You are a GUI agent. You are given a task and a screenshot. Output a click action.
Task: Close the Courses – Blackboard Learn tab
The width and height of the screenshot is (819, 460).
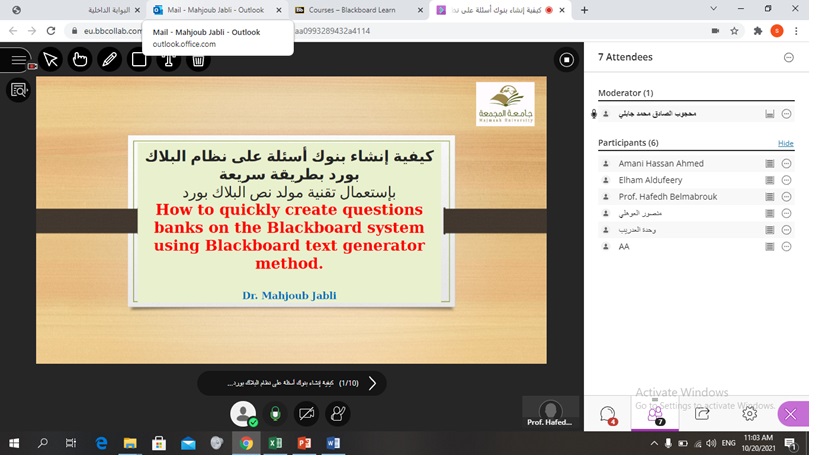tap(420, 10)
